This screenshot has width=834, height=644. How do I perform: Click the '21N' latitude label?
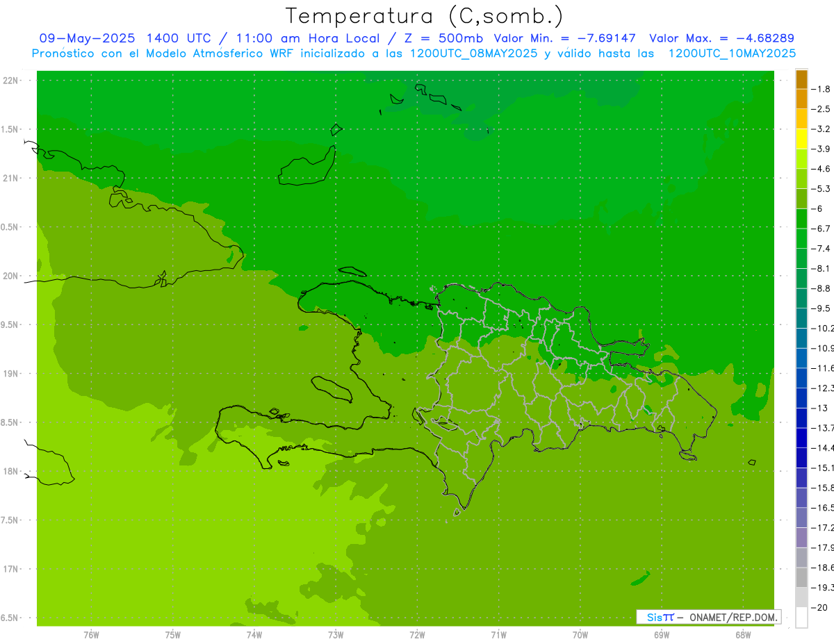pyautogui.click(x=10, y=178)
